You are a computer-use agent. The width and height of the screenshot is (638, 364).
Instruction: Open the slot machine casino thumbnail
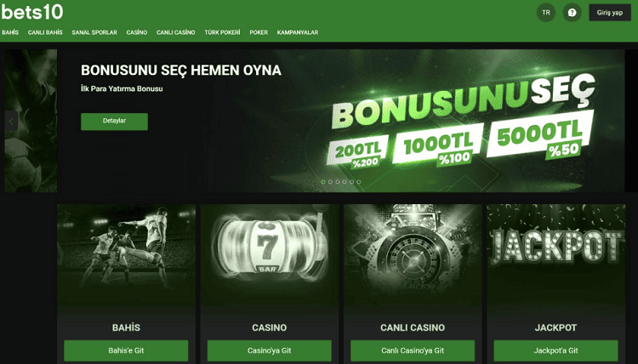(x=270, y=254)
